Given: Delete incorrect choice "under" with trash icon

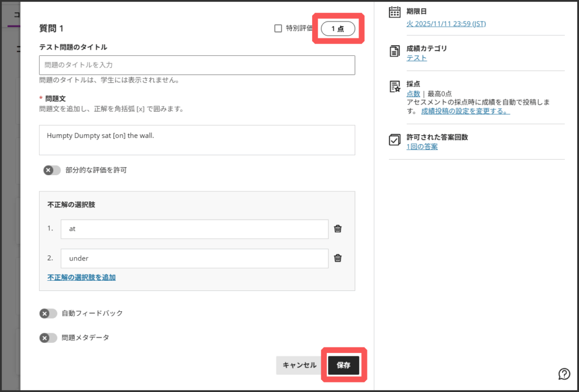Looking at the screenshot, I should coord(338,258).
